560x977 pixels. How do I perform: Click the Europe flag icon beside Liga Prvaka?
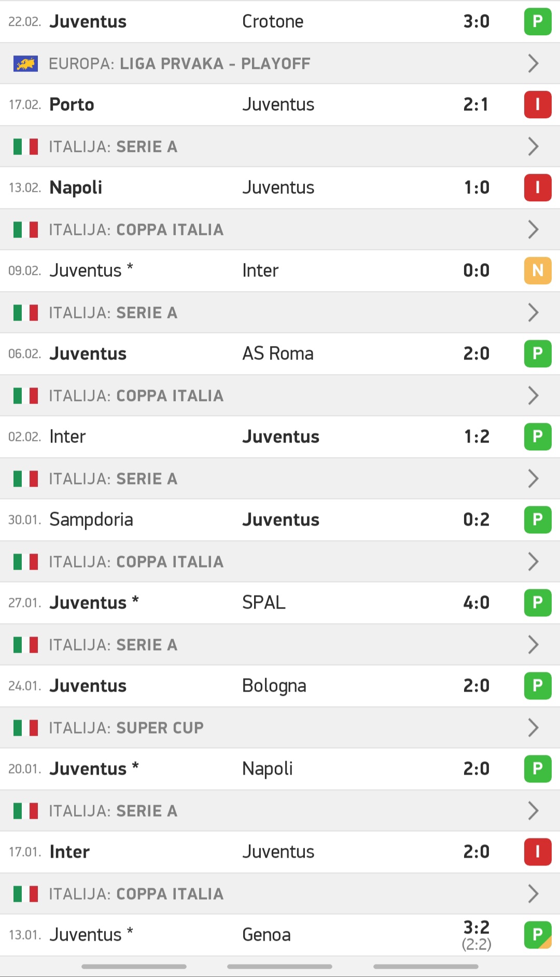(x=25, y=64)
